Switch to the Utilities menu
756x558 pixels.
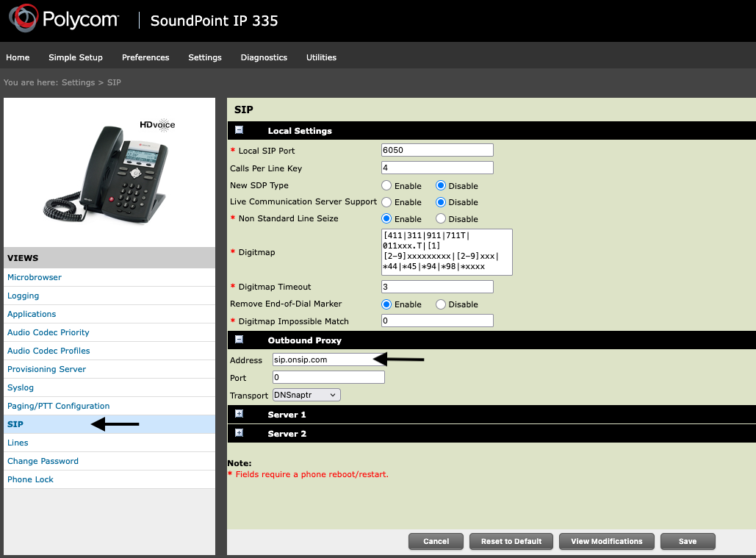click(320, 57)
